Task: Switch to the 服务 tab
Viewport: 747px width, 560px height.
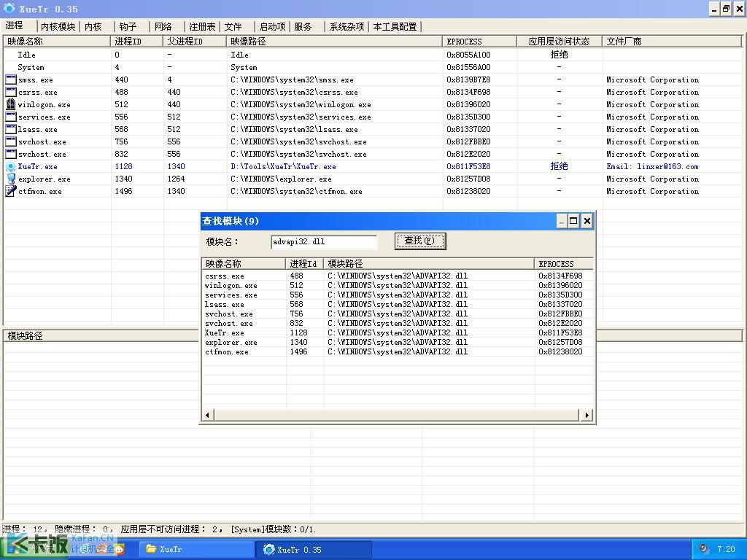Action: [x=303, y=27]
